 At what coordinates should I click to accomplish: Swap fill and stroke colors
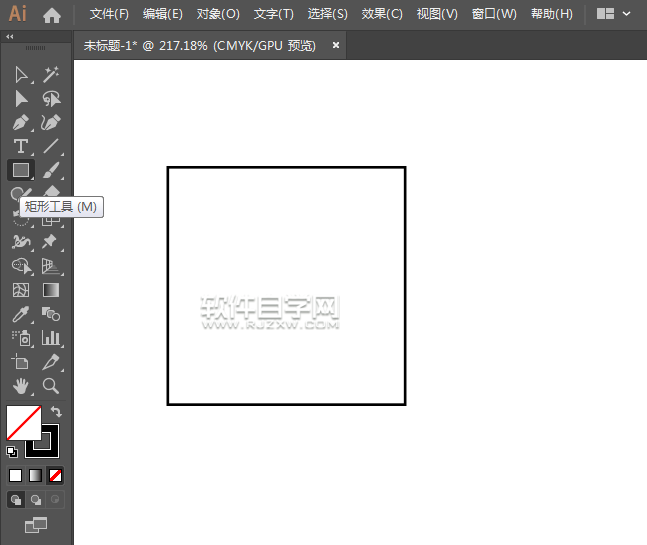point(56,412)
